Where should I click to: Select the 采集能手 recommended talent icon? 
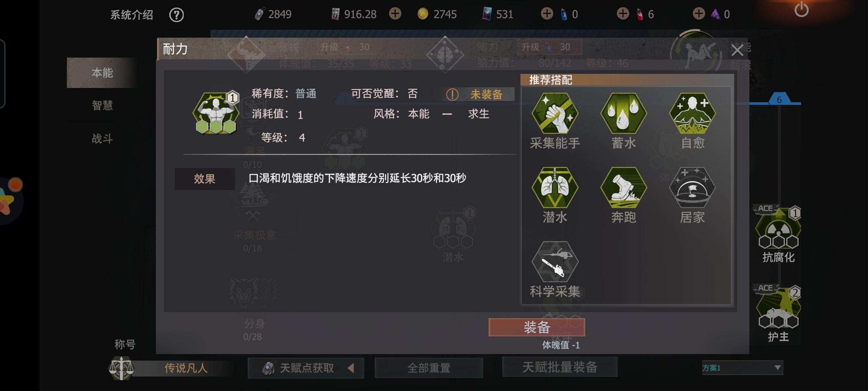(555, 113)
